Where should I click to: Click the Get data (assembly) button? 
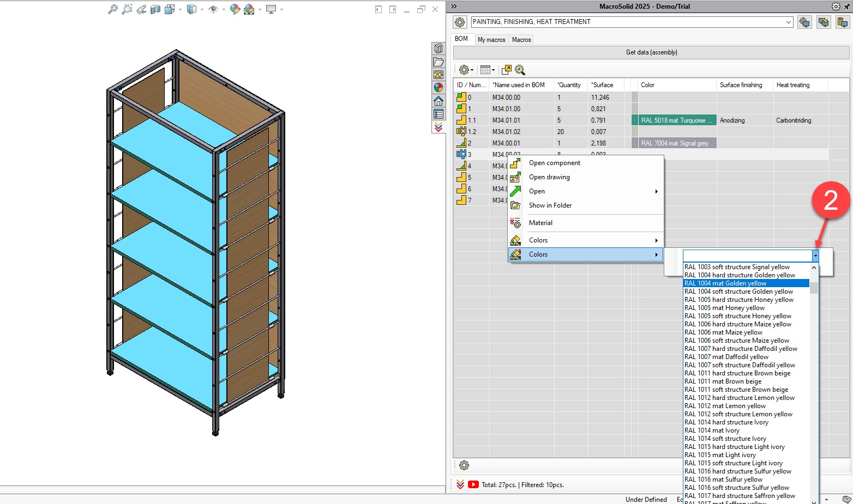pyautogui.click(x=651, y=52)
